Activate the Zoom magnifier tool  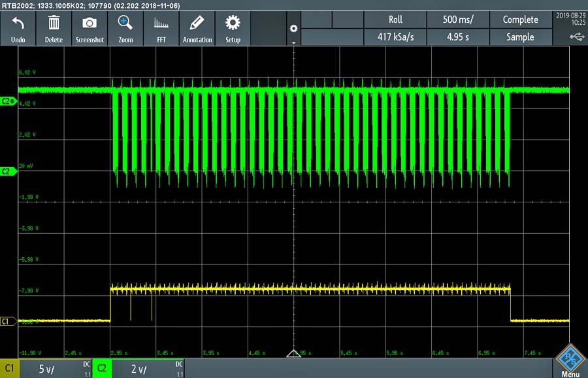click(x=125, y=23)
